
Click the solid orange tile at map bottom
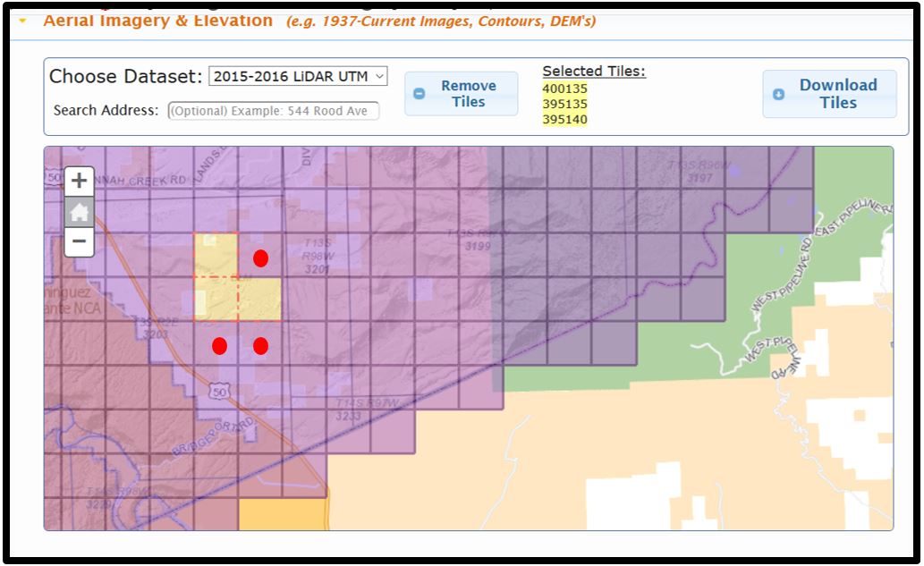click(x=283, y=514)
